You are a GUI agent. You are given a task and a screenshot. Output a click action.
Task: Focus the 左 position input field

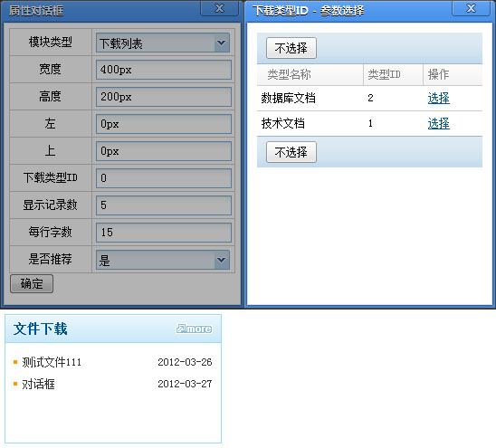[164, 124]
